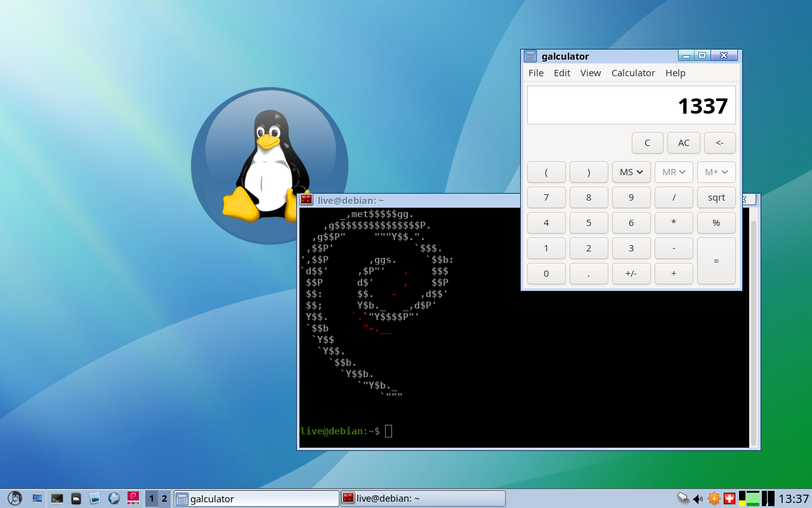Image resolution: width=812 pixels, height=508 pixels.
Task: Open the Help menu in galculator
Action: 676,73
